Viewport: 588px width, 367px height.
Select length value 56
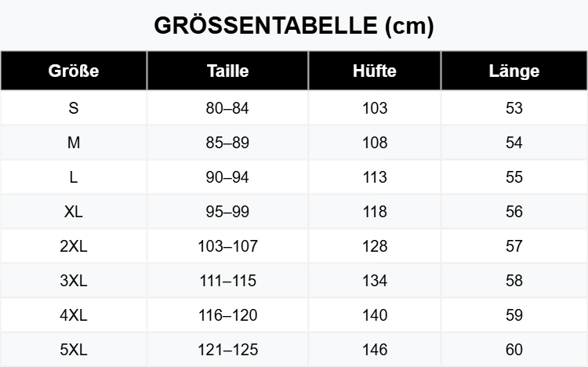514,212
